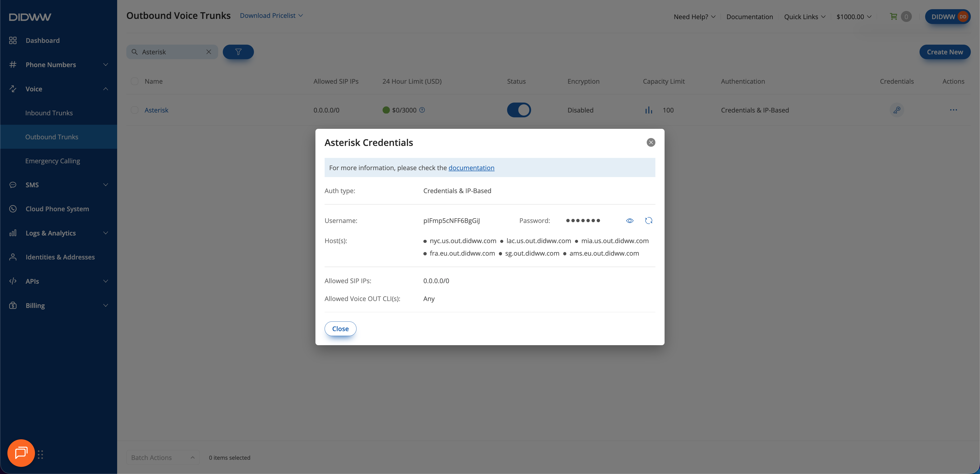Click the lac.us.out.didww.com host
Screen dimensions: 980x474
coord(539,241)
